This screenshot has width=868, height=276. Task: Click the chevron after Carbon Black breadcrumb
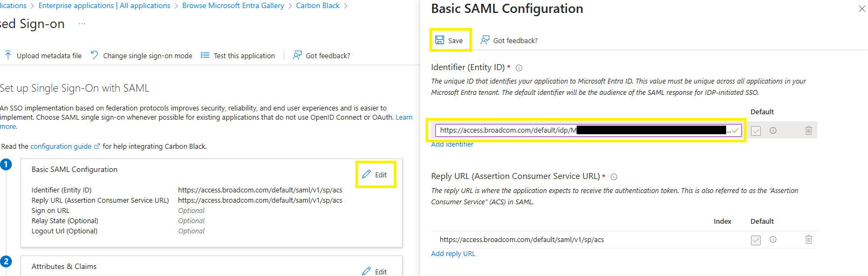346,6
